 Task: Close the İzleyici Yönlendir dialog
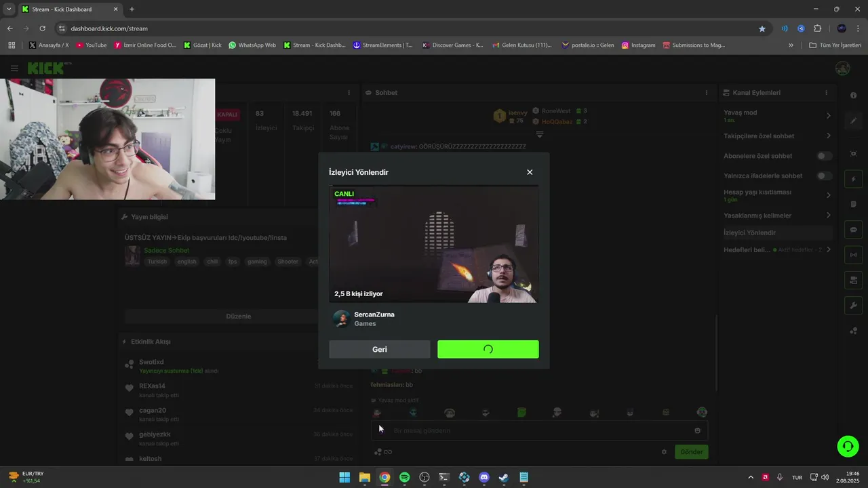(530, 172)
